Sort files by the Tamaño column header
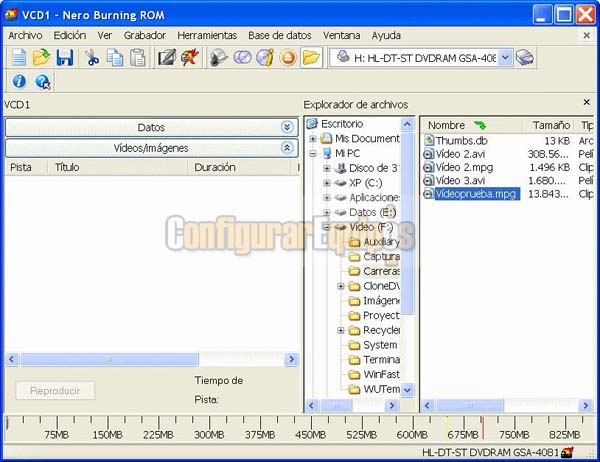The image size is (600, 462). pyautogui.click(x=549, y=125)
